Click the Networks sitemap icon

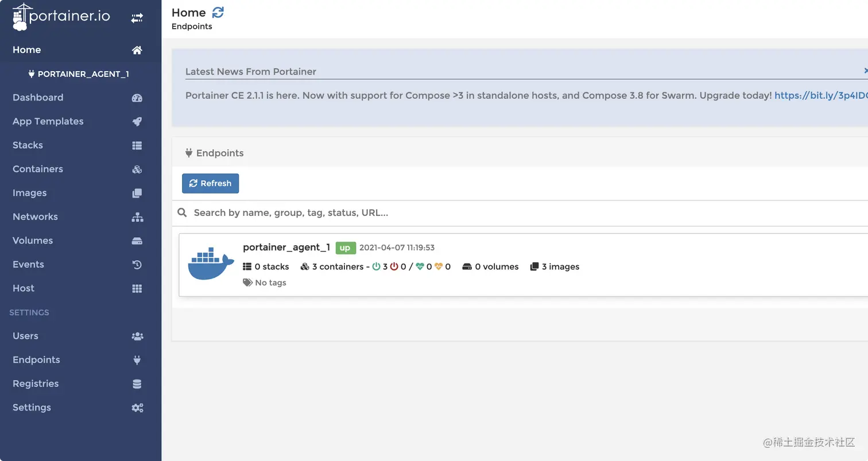137,217
